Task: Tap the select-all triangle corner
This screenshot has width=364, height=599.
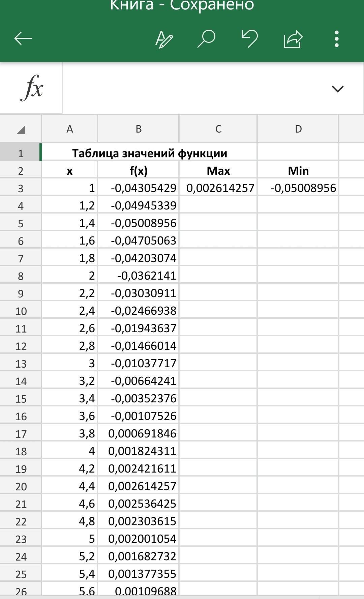Action: click(x=21, y=129)
